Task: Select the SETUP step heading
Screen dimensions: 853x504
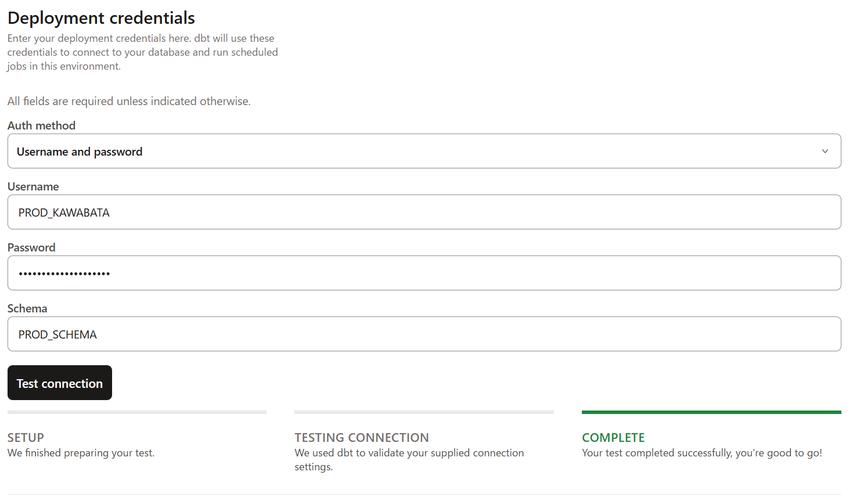Action: tap(26, 438)
